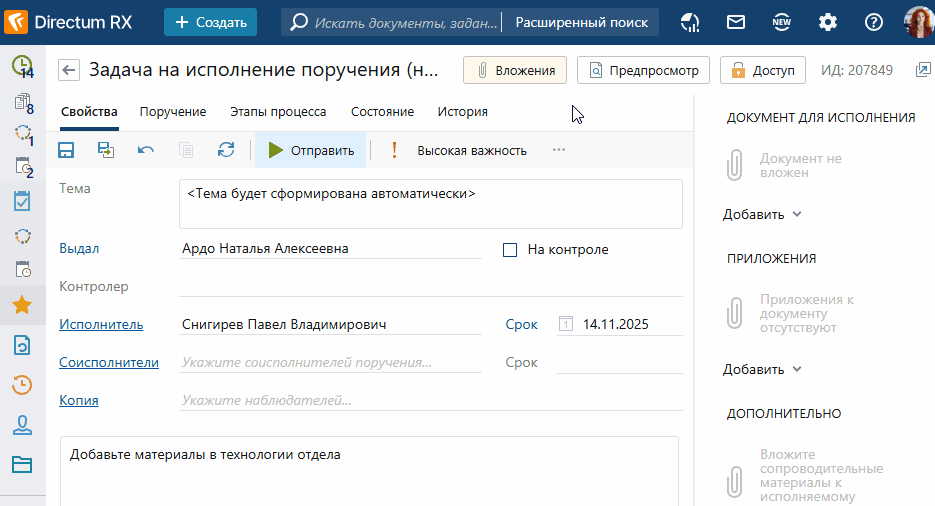Open the help question mark icon

coord(874,22)
